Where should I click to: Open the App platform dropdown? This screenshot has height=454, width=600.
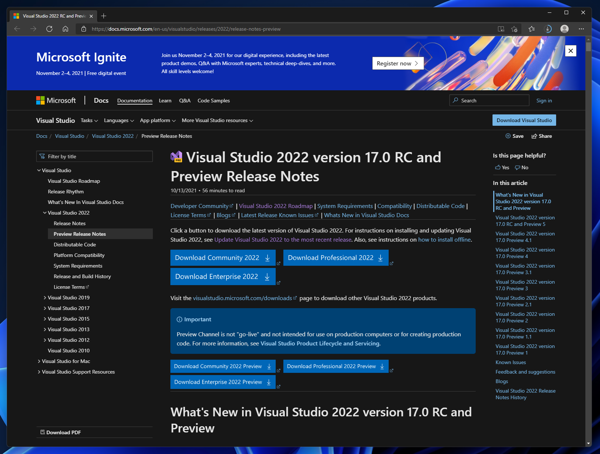158,120
